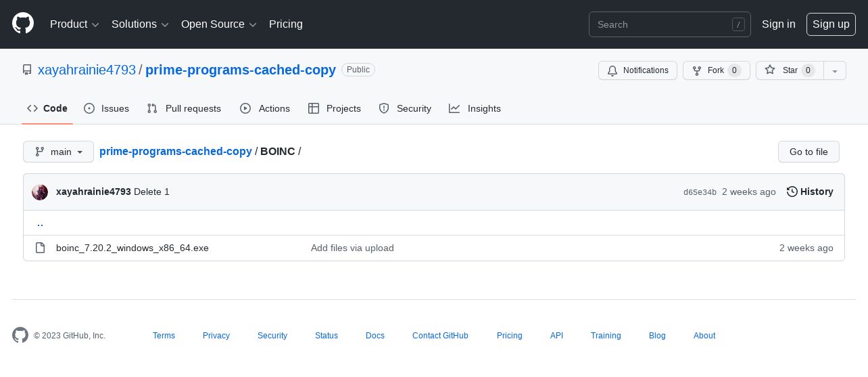View commit History
Viewport: 868px width, 377px height.
point(810,192)
